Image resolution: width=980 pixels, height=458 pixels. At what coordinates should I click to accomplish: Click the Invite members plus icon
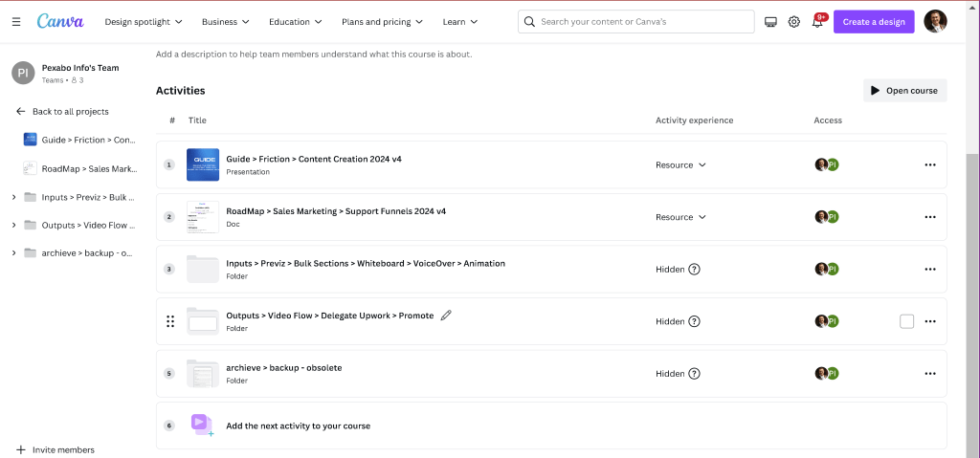(x=21, y=450)
